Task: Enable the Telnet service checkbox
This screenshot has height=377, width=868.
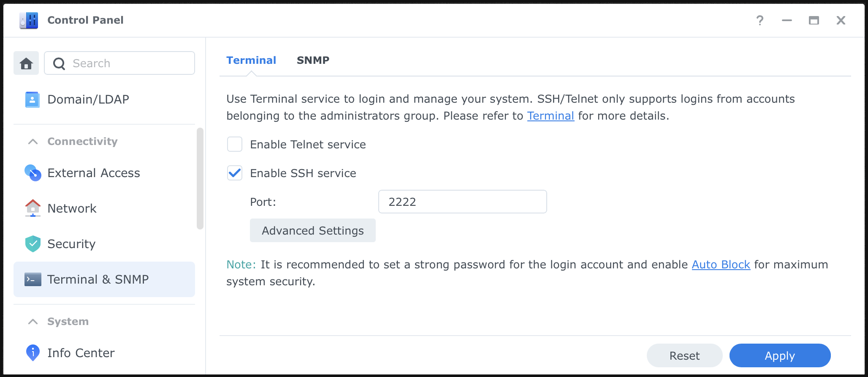Action: (235, 145)
